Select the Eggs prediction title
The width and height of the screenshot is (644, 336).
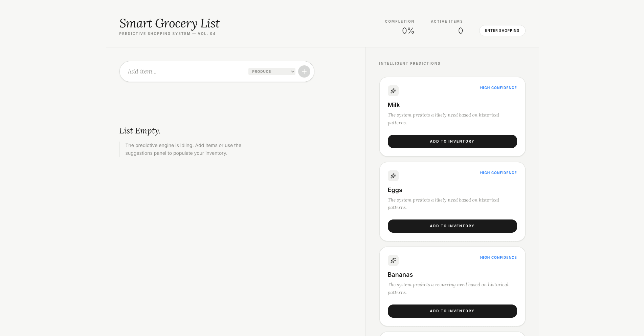pos(395,190)
